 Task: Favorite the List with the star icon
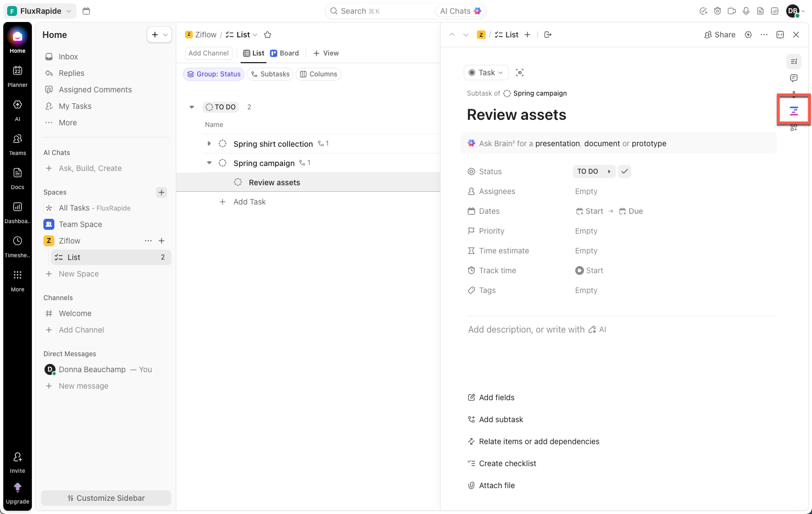(268, 35)
